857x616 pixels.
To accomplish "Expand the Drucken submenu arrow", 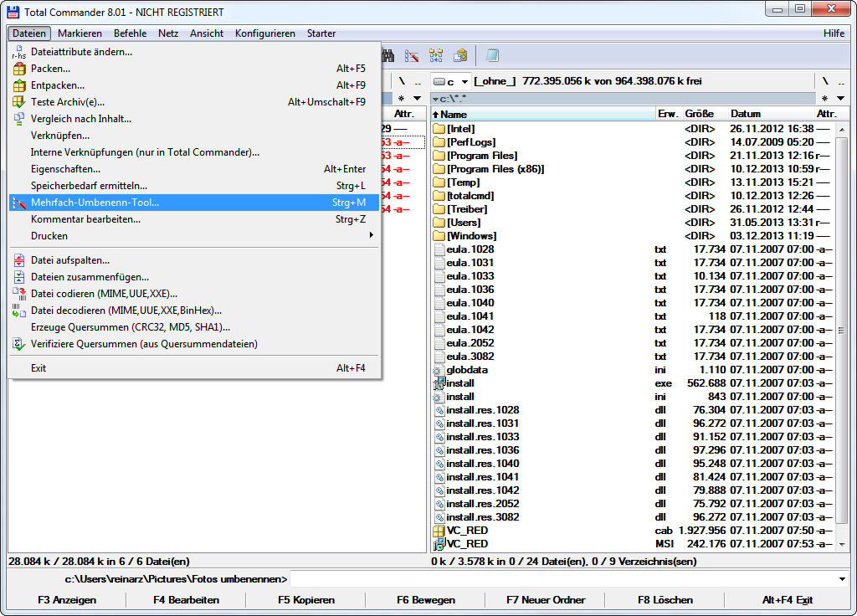I will (371, 236).
